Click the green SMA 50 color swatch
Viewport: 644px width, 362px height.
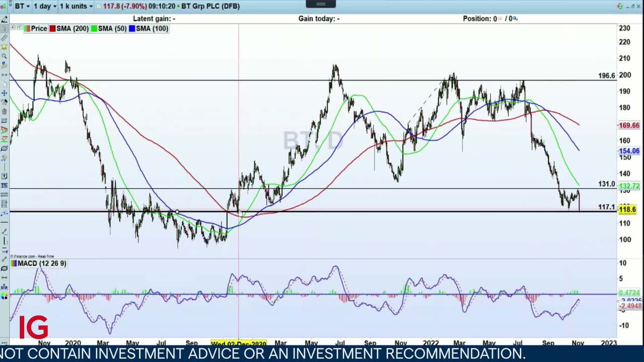pyautogui.click(x=94, y=29)
